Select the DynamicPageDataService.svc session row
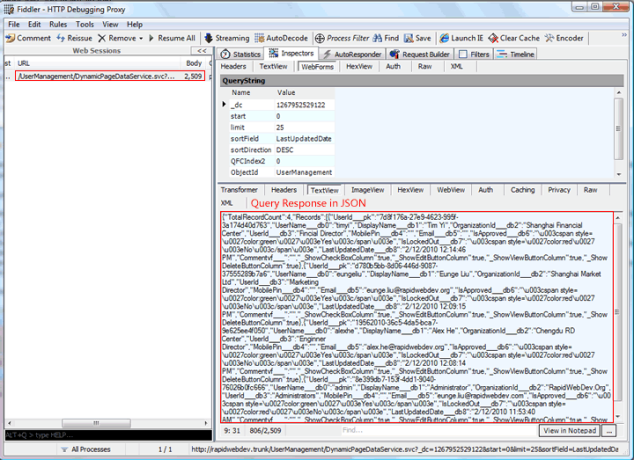634x460 pixels. (110, 76)
